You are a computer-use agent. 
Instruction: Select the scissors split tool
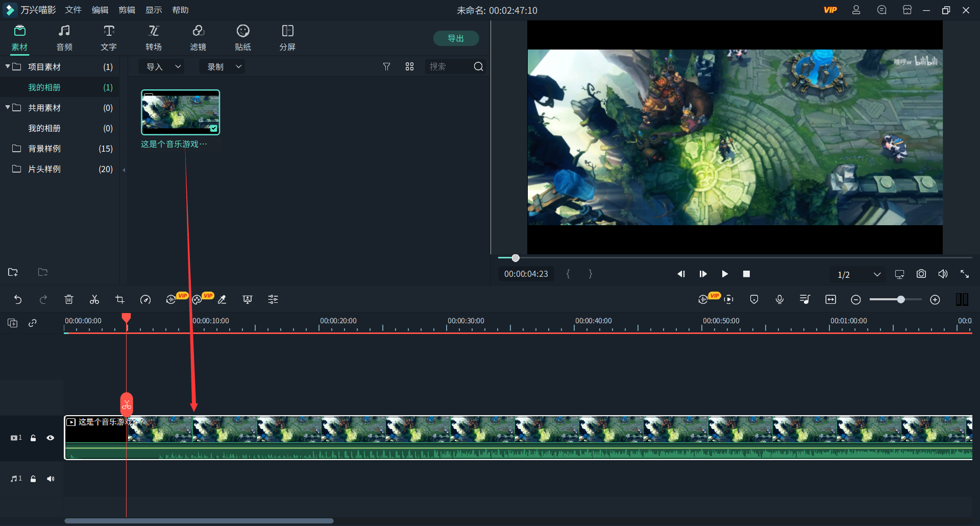pyautogui.click(x=94, y=300)
